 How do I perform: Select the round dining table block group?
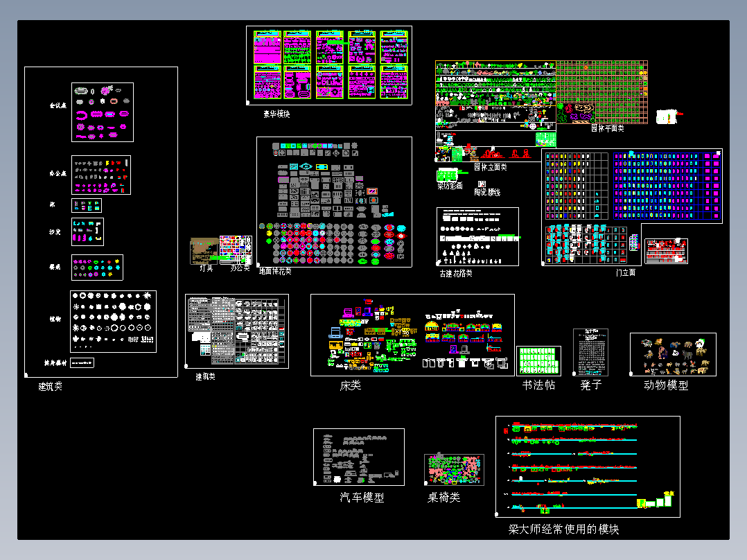point(97,268)
